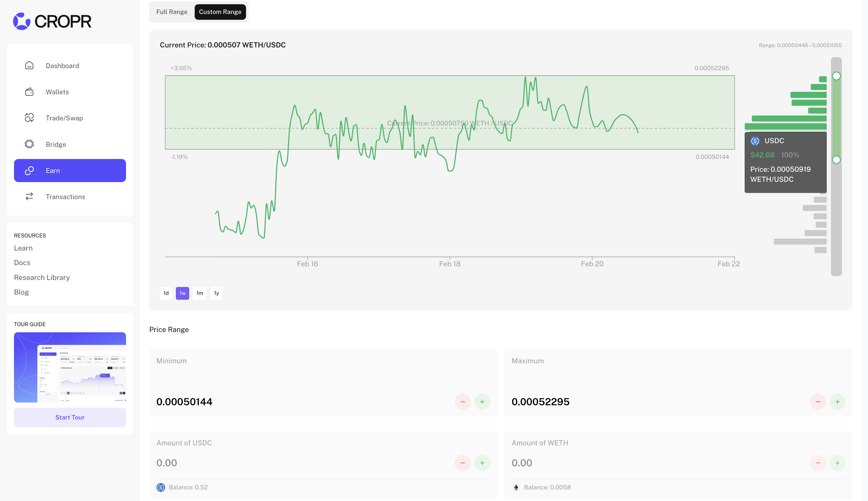Viewport: 868px width, 501px height.
Task: Switch to Full Range mode
Action: (x=172, y=12)
